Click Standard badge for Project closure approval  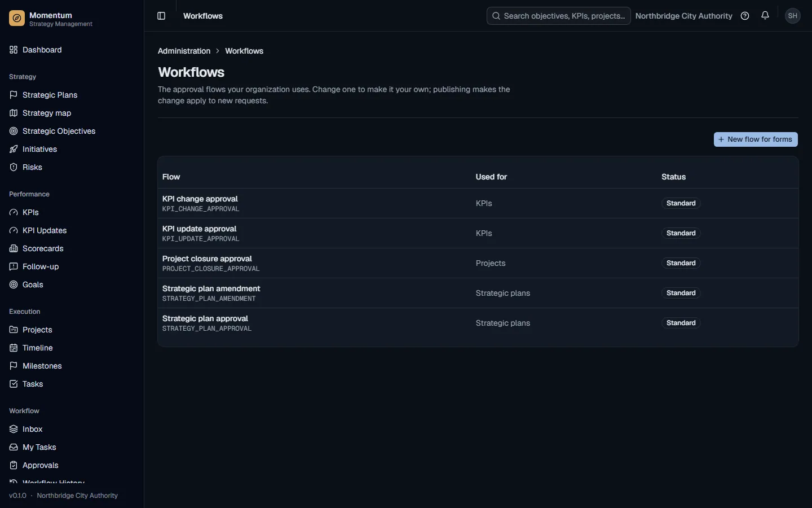(x=681, y=263)
